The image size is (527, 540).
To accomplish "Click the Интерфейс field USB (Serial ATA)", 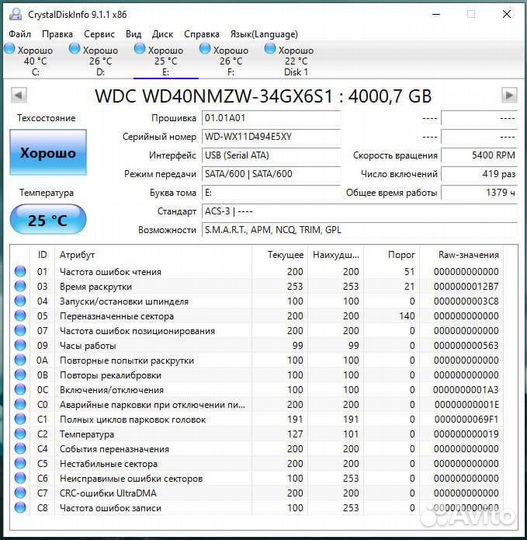I will (x=271, y=155).
